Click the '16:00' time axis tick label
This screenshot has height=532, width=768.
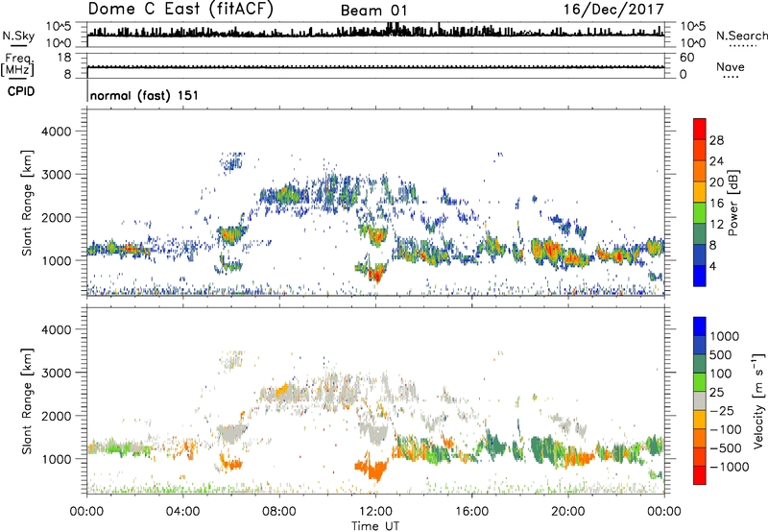pos(471,512)
